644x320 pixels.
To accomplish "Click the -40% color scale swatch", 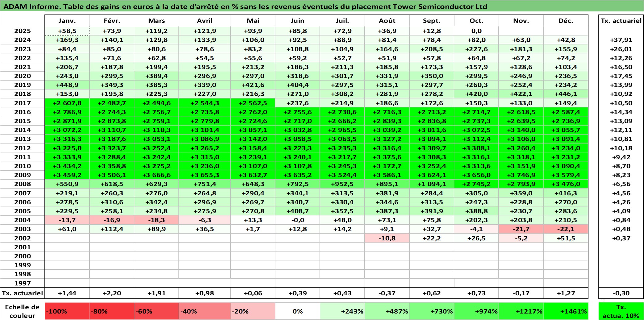I will [205, 311].
